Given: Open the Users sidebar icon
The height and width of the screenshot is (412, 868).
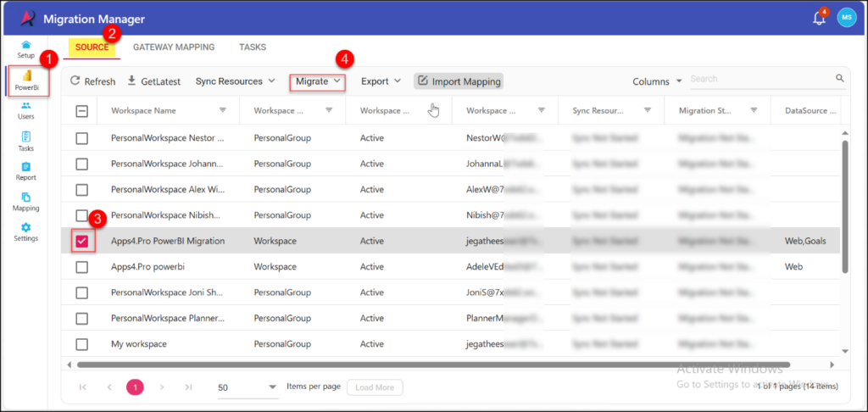Looking at the screenshot, I should tap(26, 106).
